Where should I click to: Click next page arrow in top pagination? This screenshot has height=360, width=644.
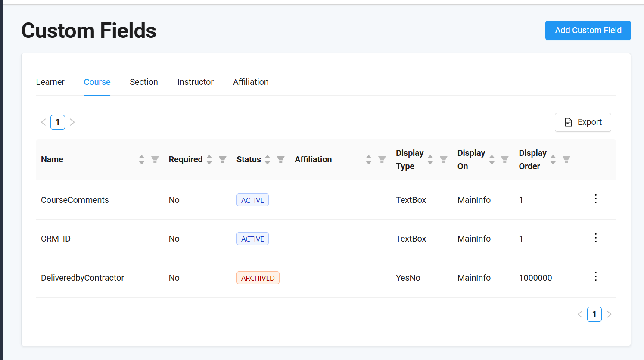(x=72, y=122)
